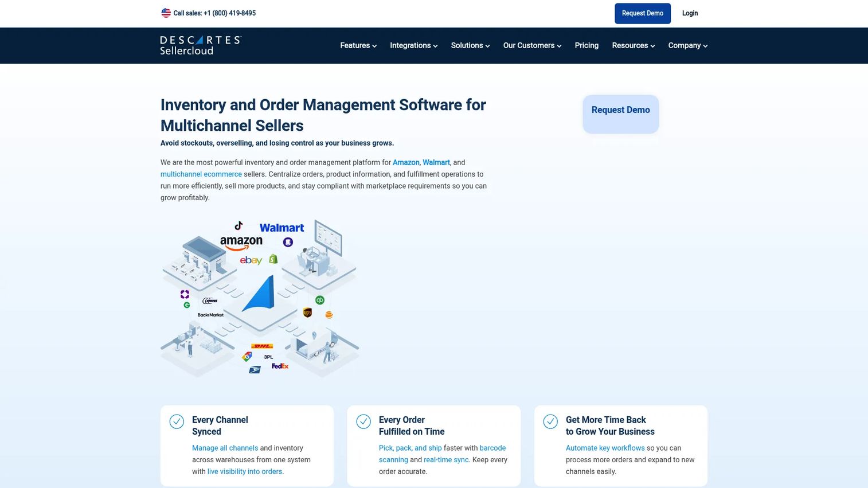The image size is (868, 488).
Task: Expand the Features dropdown menu
Action: point(358,45)
